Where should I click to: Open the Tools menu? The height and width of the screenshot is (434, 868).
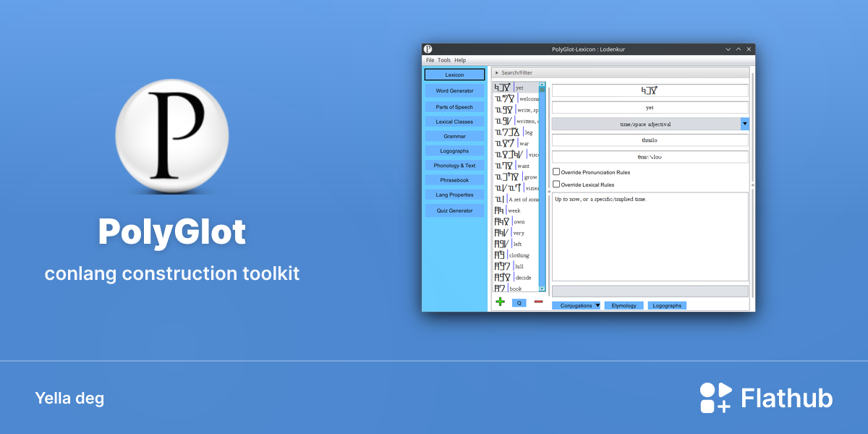pos(444,60)
